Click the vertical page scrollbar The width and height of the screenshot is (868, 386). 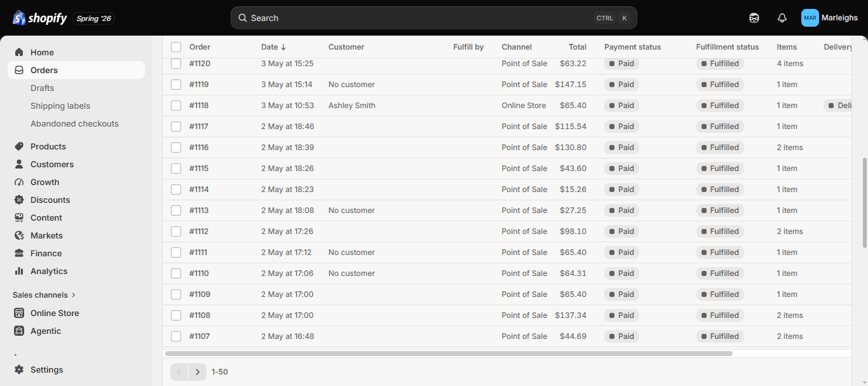tap(864, 203)
